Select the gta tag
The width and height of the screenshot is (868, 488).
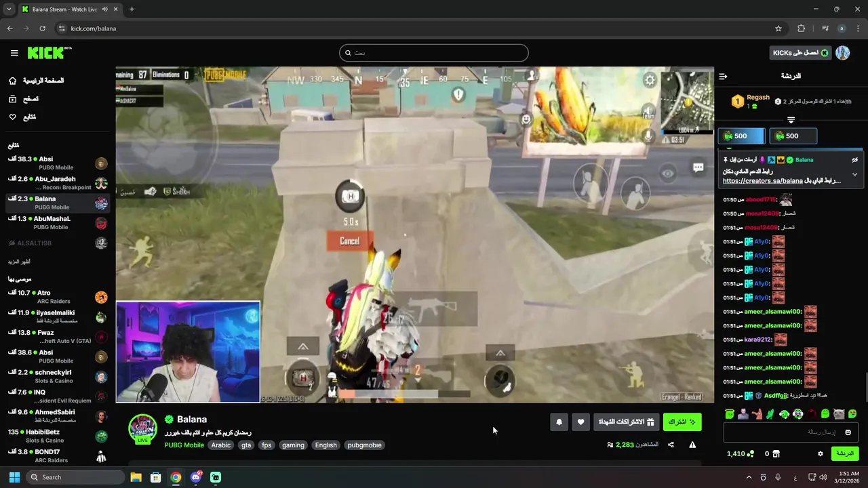click(246, 445)
